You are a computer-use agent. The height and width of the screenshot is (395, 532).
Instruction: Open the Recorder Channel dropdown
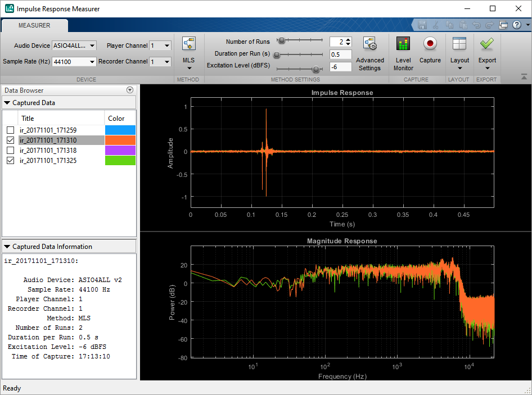coord(160,62)
